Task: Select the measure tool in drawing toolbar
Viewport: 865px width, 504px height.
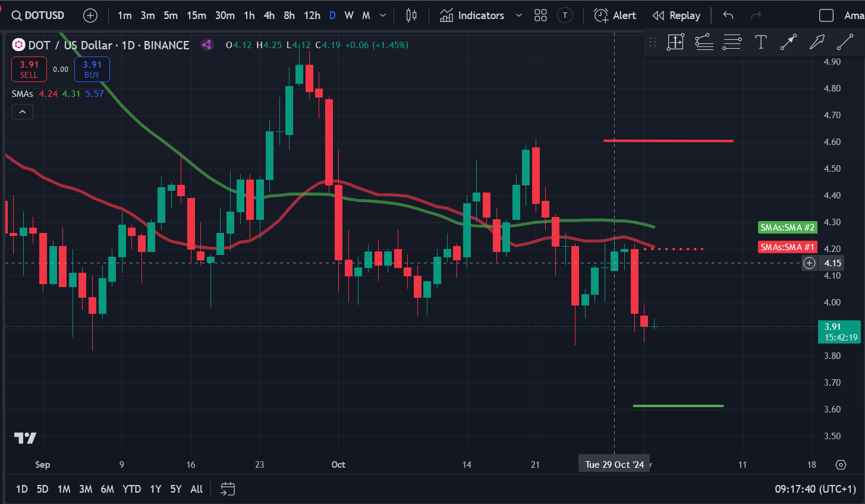Action: click(x=676, y=42)
